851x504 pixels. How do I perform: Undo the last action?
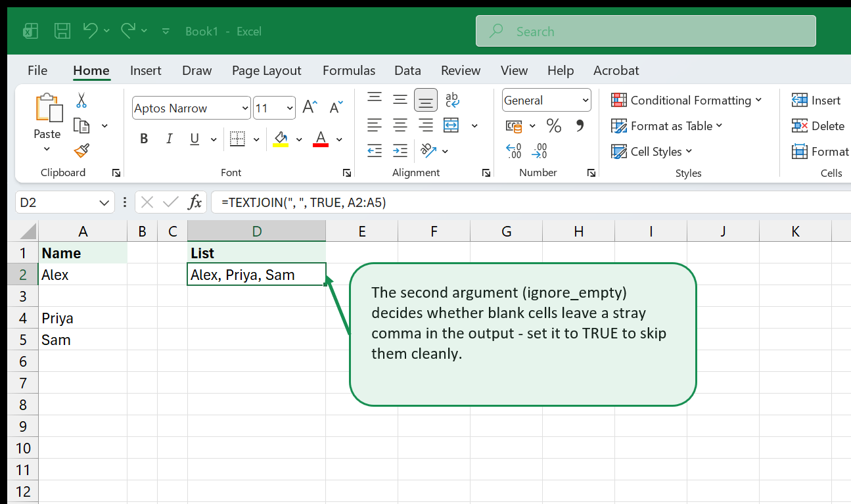90,30
